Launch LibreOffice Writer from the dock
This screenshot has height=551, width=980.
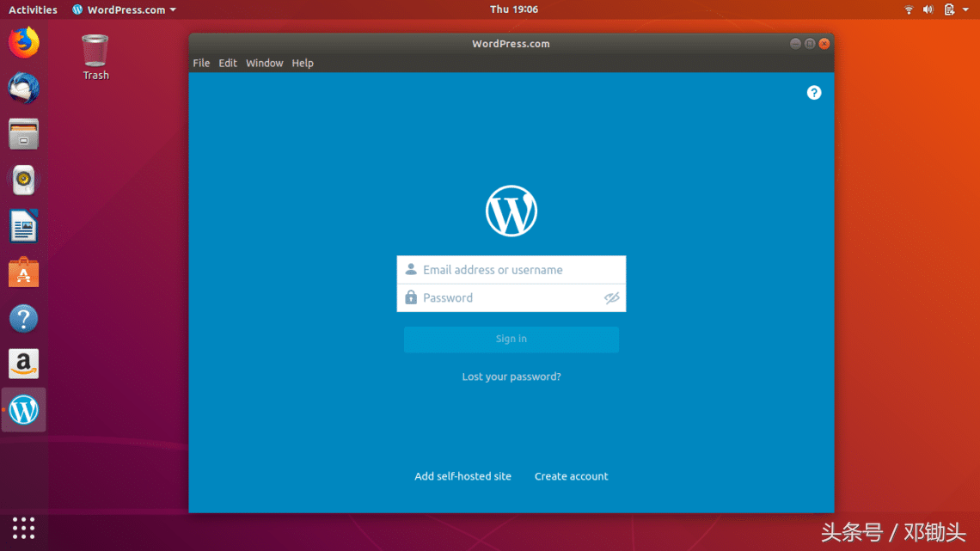(x=24, y=226)
